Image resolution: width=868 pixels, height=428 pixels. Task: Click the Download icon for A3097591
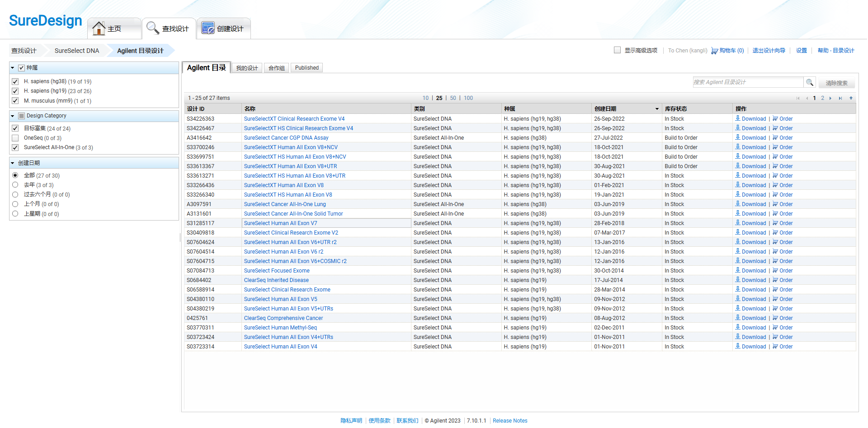coord(738,204)
